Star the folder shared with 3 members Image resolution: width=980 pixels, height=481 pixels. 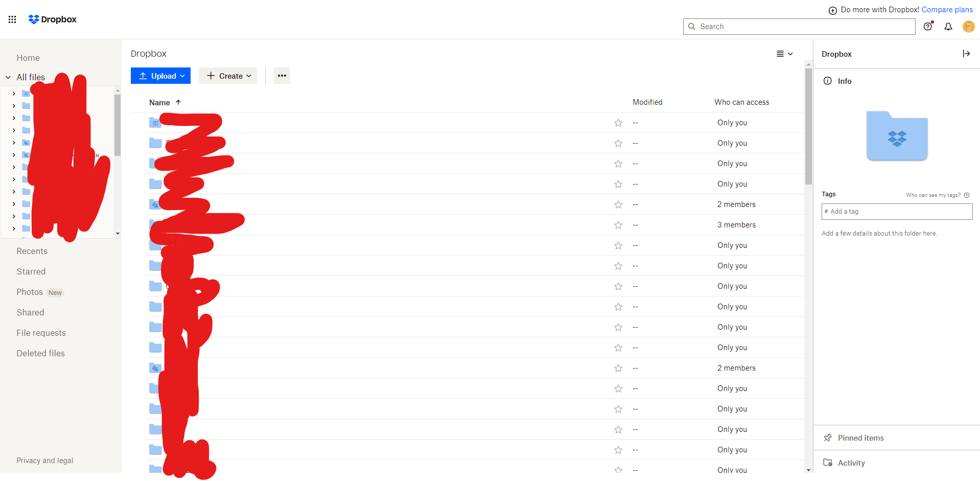click(x=618, y=225)
